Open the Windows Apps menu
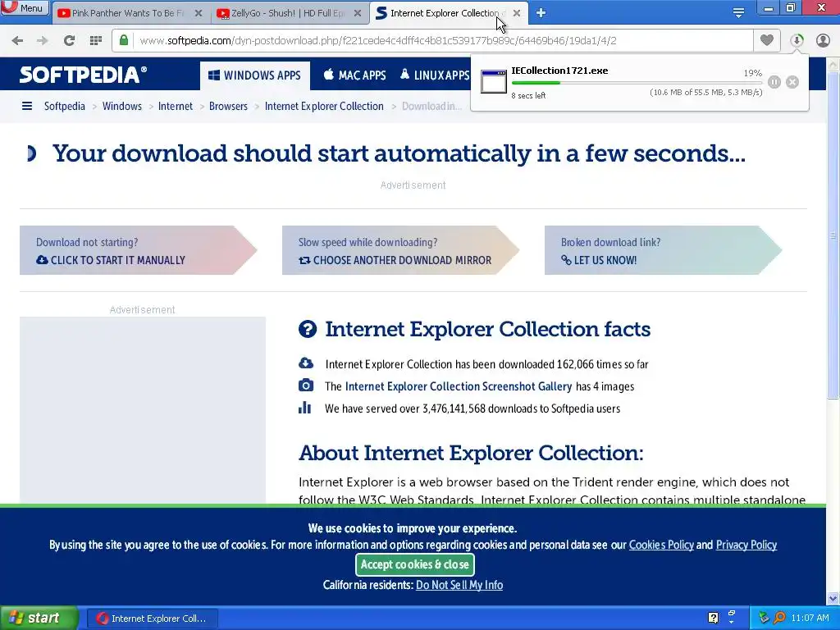The image size is (840, 630). 254,75
